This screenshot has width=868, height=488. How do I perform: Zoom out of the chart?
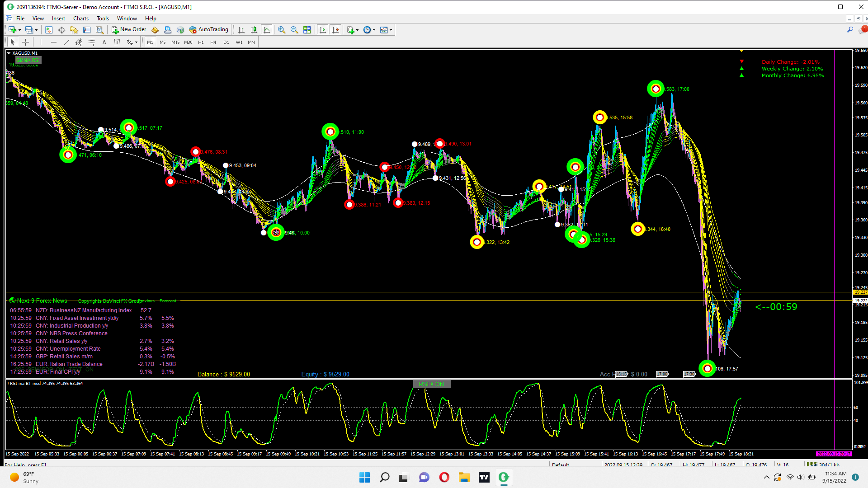[294, 30]
